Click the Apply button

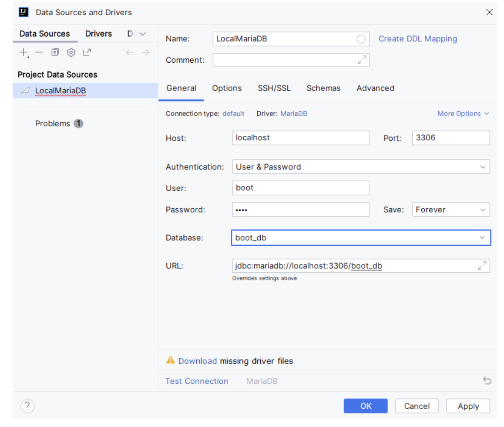468,406
